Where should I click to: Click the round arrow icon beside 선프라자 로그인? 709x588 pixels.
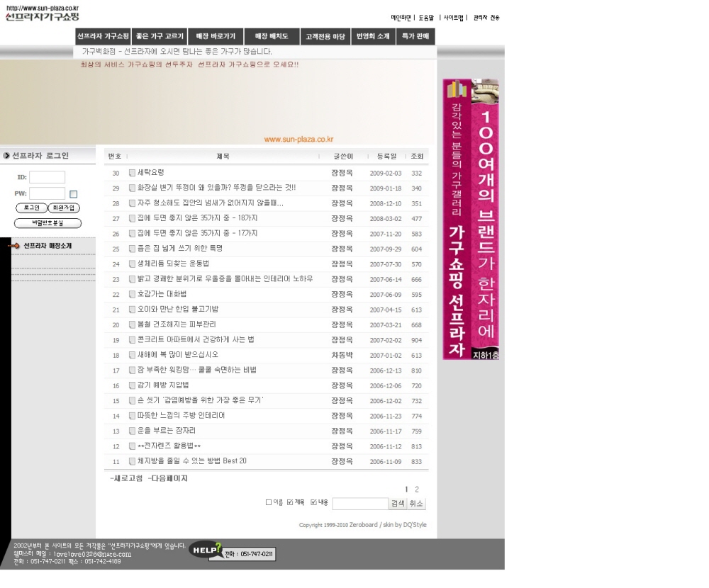[6, 156]
